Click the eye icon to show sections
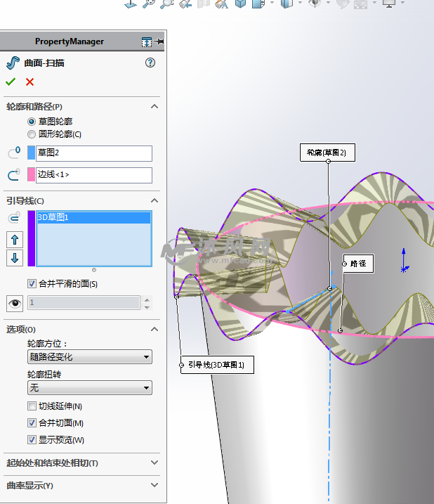Viewport: 434px width, 504px height. [14, 303]
